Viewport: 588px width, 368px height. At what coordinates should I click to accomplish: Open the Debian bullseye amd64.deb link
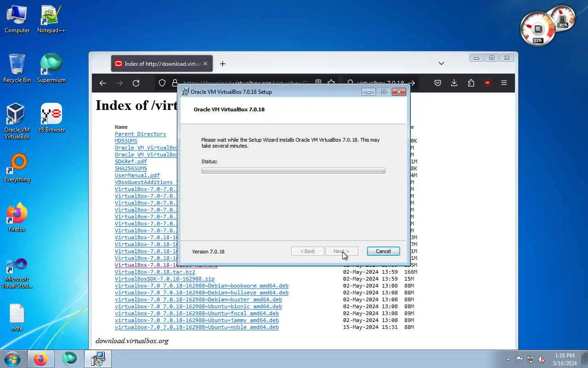[x=202, y=293]
